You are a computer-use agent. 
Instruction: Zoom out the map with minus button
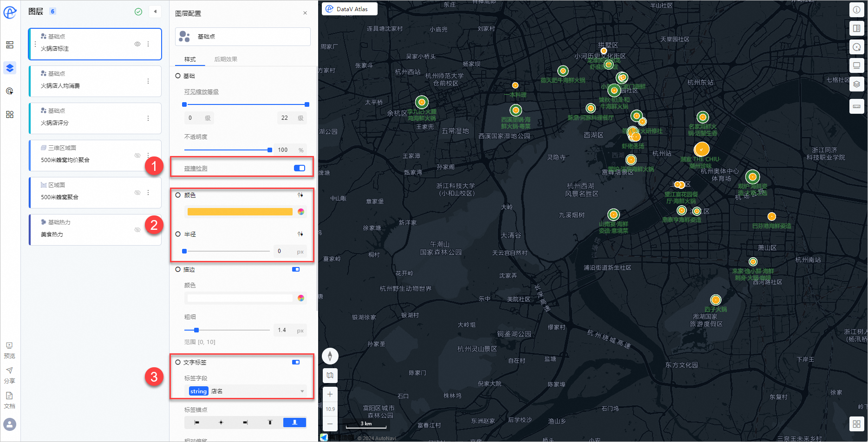point(330,423)
